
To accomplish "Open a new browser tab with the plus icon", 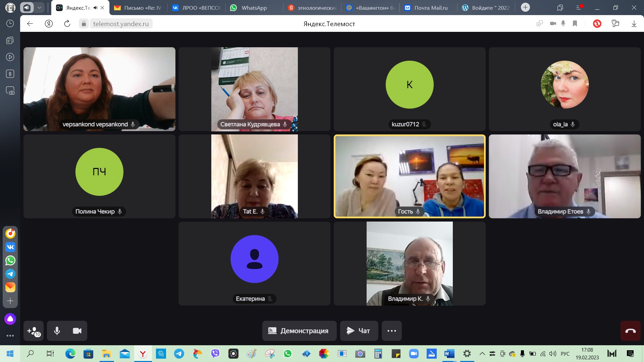I will (525, 7).
